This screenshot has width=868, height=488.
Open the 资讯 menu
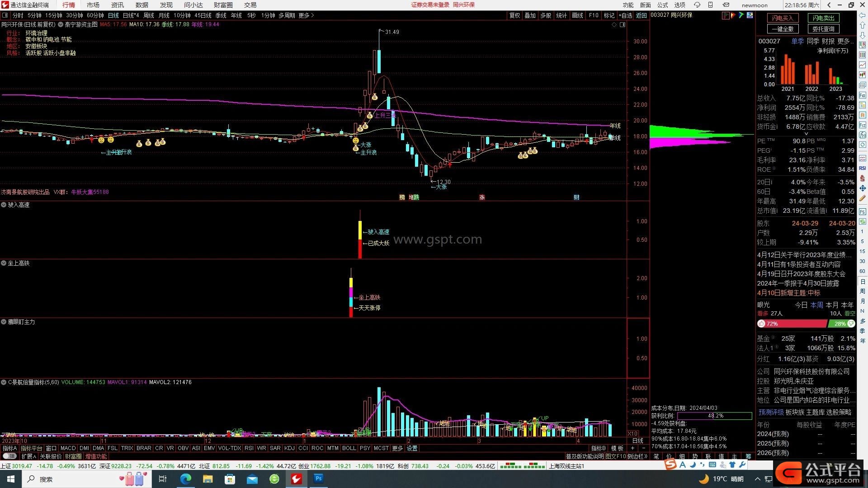click(x=118, y=5)
